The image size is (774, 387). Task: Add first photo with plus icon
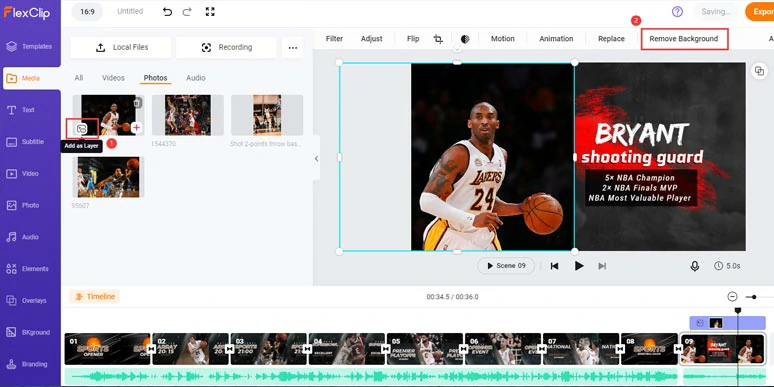136,128
